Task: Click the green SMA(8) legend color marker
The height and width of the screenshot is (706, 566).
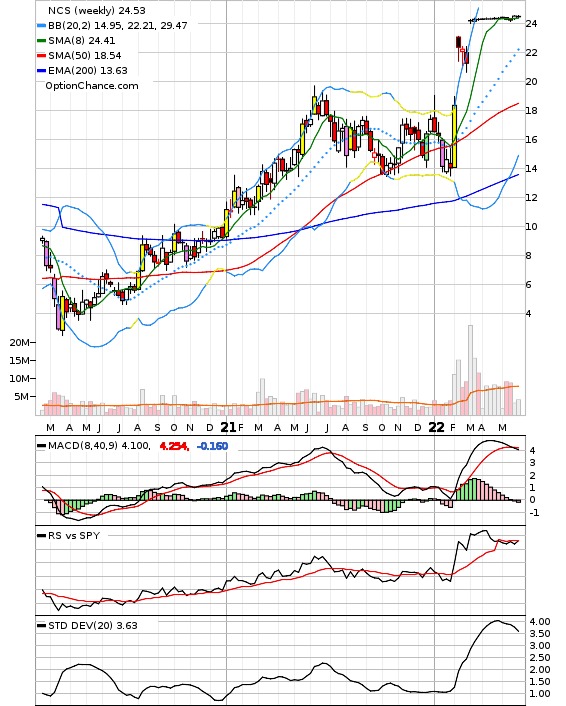Action: pyautogui.click(x=41, y=41)
